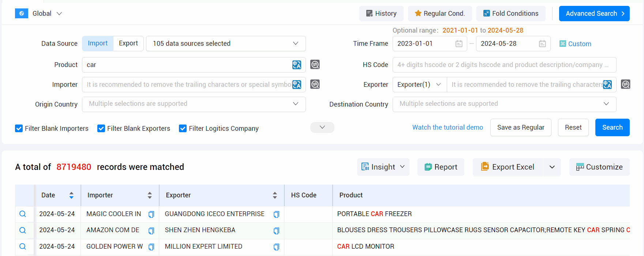Open the Watch the tutorial demo link
The width and height of the screenshot is (644, 256).
(x=447, y=127)
